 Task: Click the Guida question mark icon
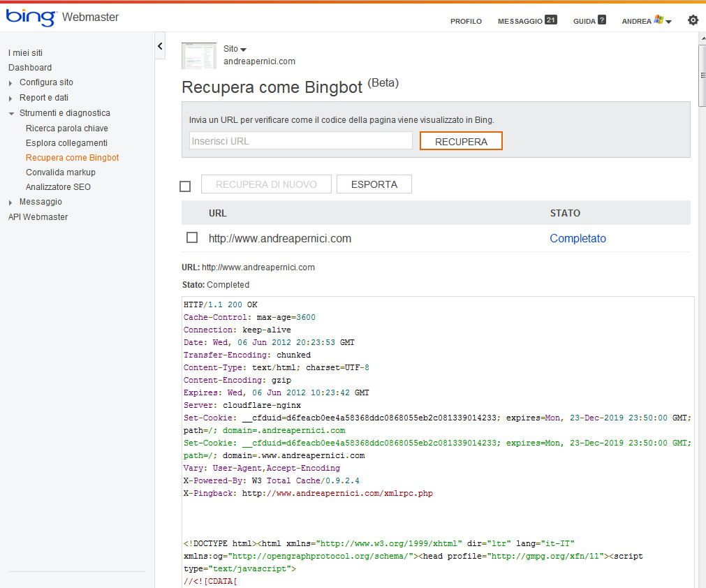tap(601, 20)
